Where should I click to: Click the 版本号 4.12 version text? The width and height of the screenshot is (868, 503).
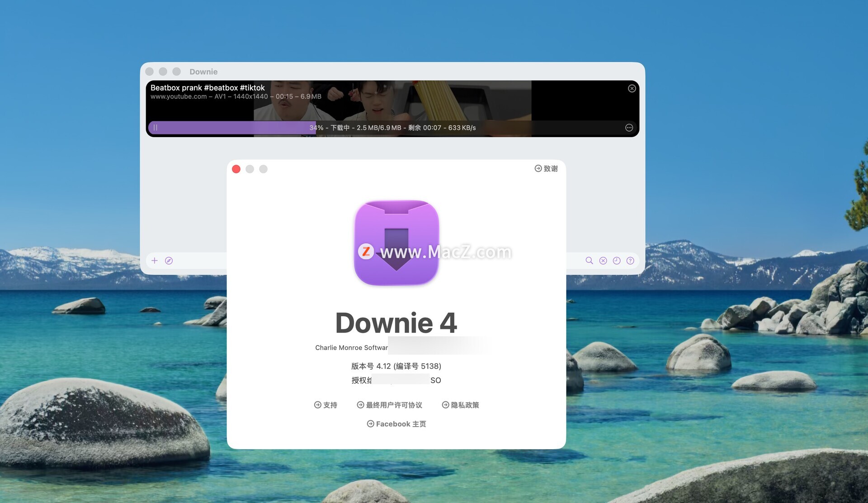point(396,366)
